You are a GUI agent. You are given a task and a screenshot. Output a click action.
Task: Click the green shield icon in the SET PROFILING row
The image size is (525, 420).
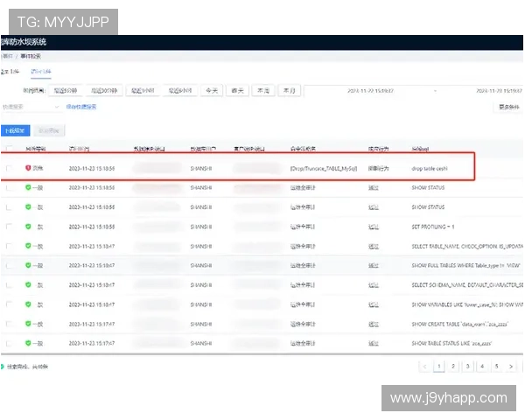[x=28, y=227]
